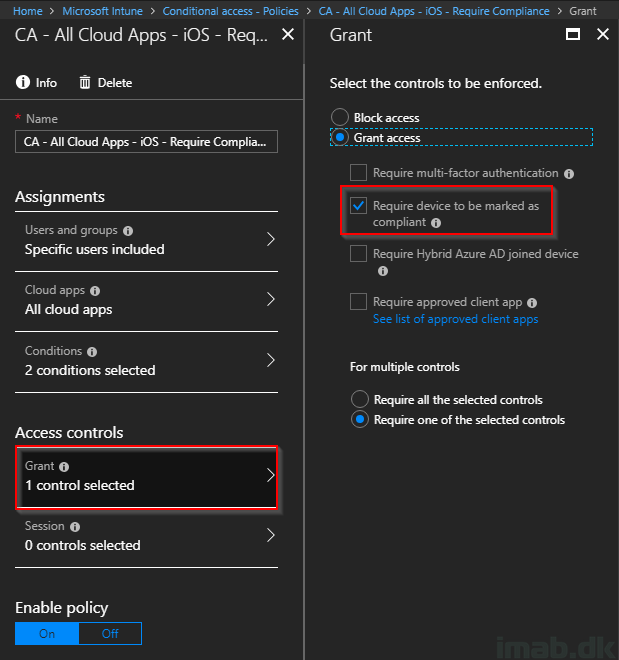The image size is (619, 660).
Task: Click info icon next to Users and groups
Action: 128,231
